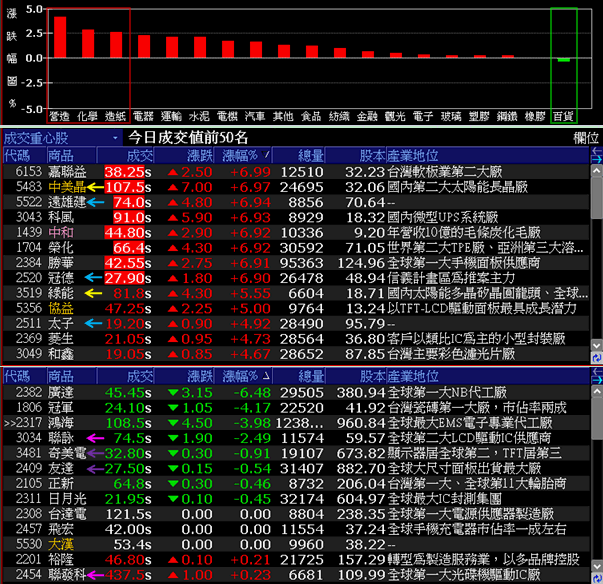Select the 化學 sector label on the chart
603x584 pixels.
[87, 116]
